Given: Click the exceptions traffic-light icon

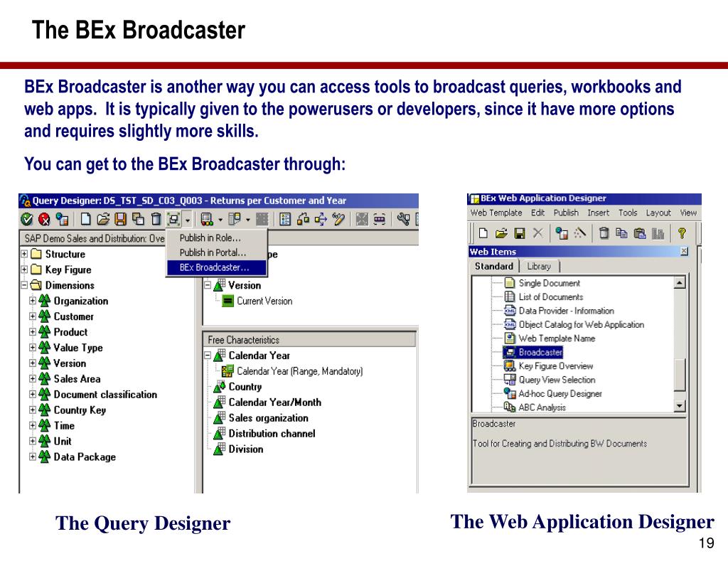Looking at the screenshot, I should [207, 219].
